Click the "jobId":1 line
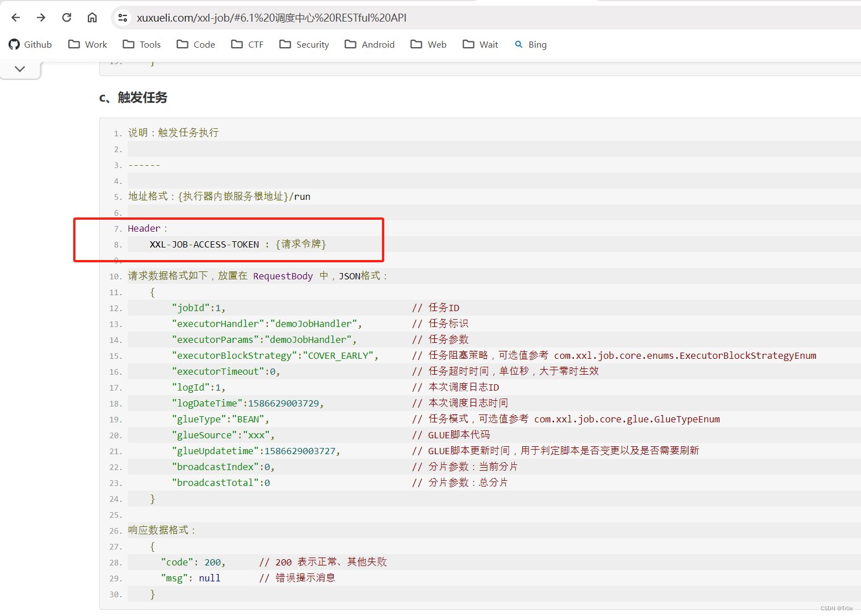The image size is (861, 616). [199, 308]
